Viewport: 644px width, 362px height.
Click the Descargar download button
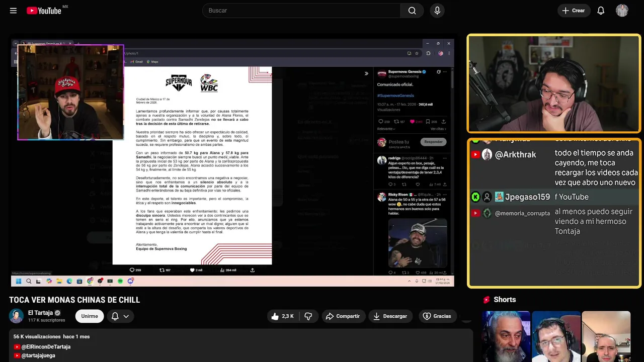coord(390,316)
